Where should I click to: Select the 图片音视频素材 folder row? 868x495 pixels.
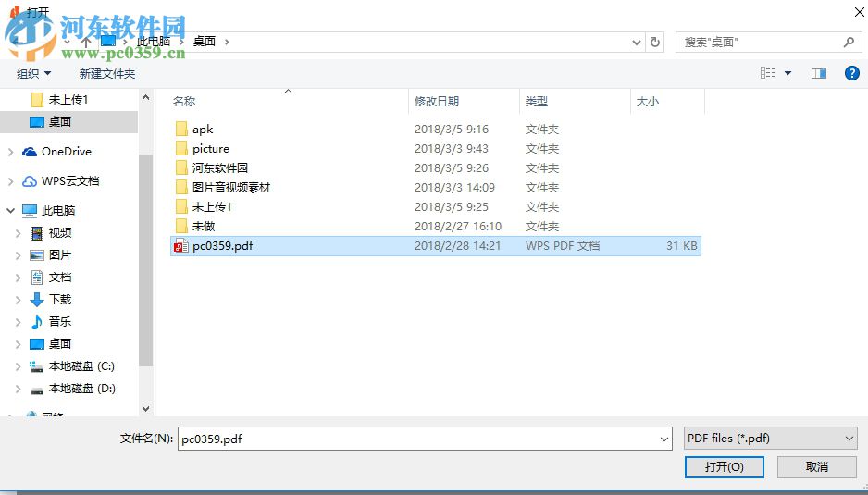436,188
